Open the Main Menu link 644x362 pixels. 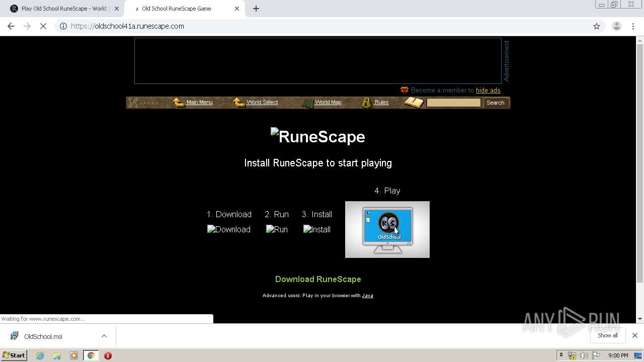point(199,102)
